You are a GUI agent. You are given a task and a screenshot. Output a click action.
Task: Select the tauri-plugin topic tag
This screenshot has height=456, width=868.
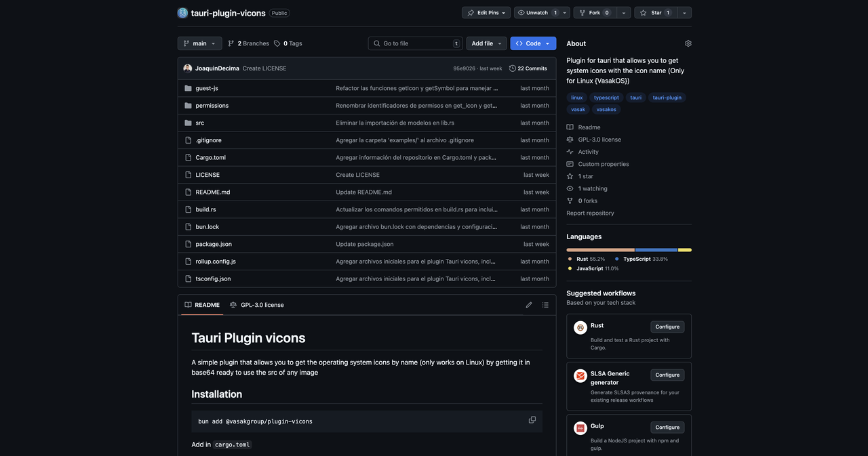pyautogui.click(x=667, y=98)
